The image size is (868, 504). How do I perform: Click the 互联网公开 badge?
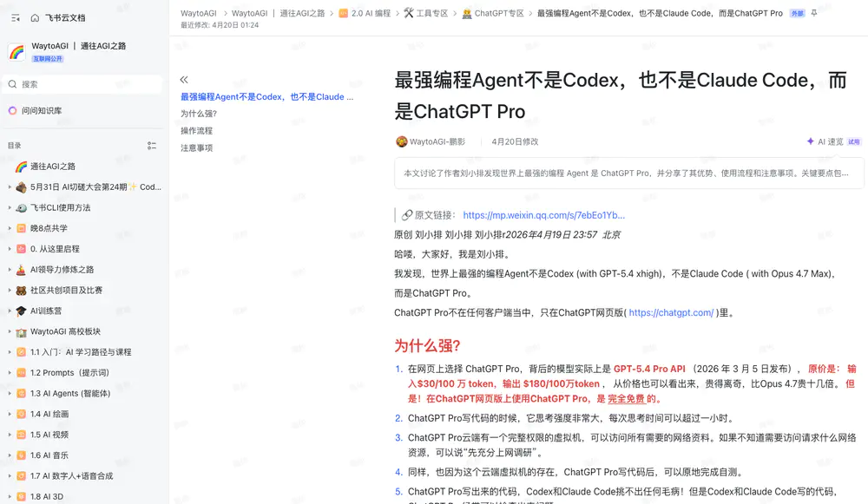pos(48,59)
